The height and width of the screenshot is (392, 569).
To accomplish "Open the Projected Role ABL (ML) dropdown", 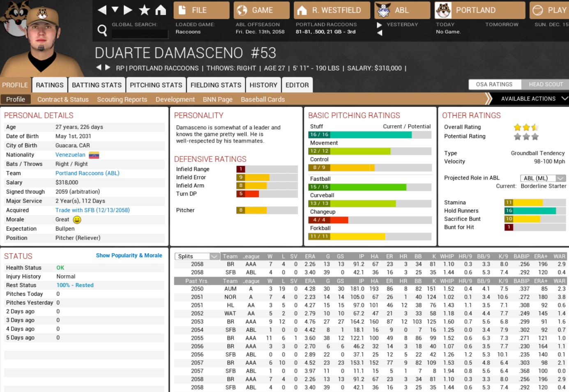I will pos(543,178).
